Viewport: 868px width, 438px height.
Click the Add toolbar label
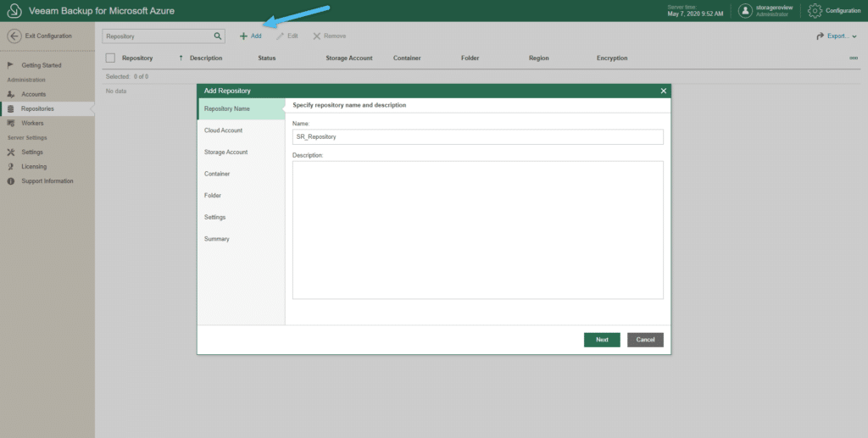[256, 36]
